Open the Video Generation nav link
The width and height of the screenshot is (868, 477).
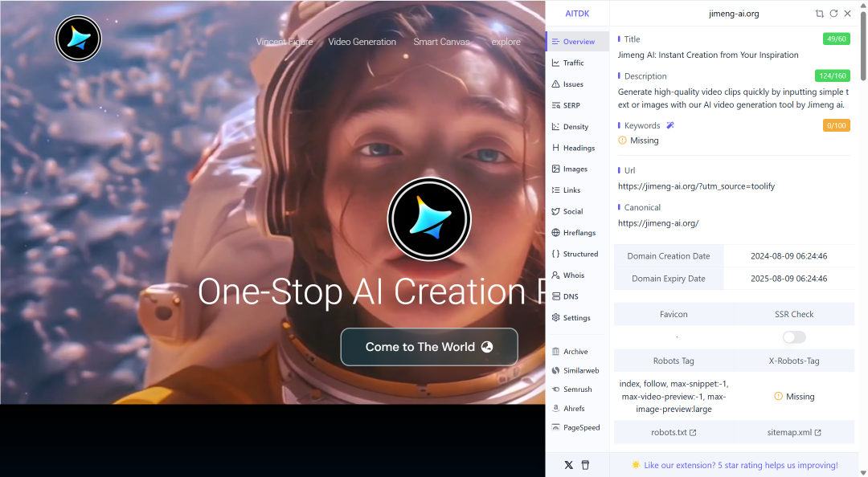click(362, 42)
